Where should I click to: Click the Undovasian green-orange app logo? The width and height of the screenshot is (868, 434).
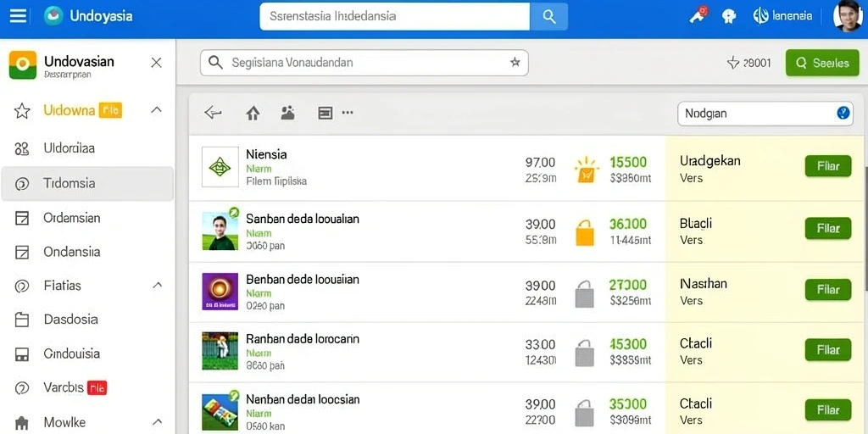pyautogui.click(x=23, y=64)
